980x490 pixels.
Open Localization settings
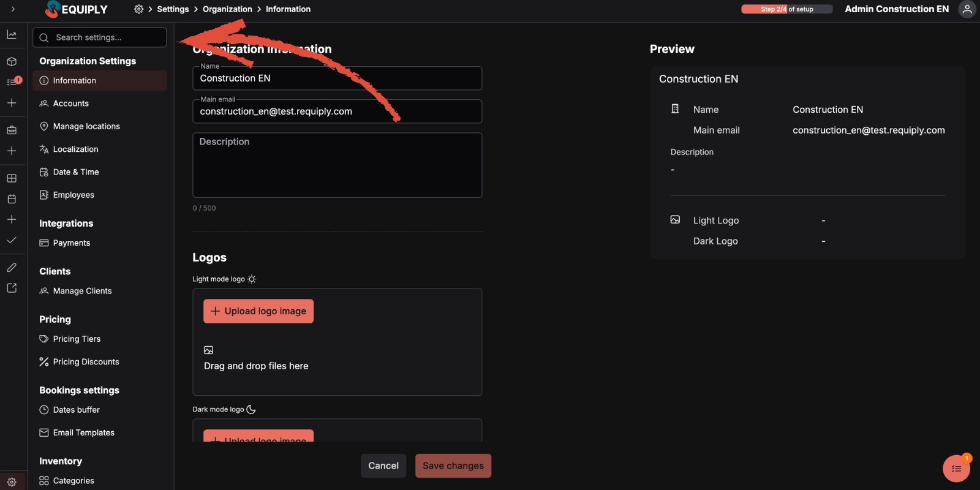(100, 149)
